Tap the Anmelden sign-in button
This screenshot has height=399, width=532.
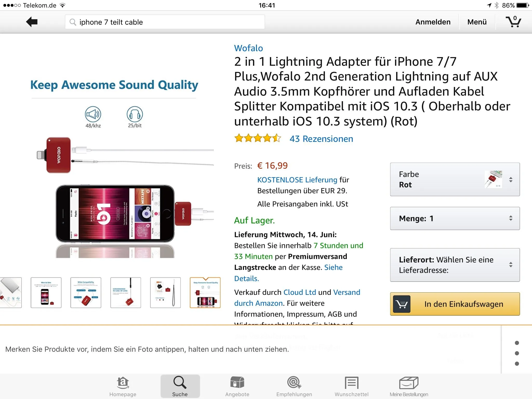click(433, 22)
